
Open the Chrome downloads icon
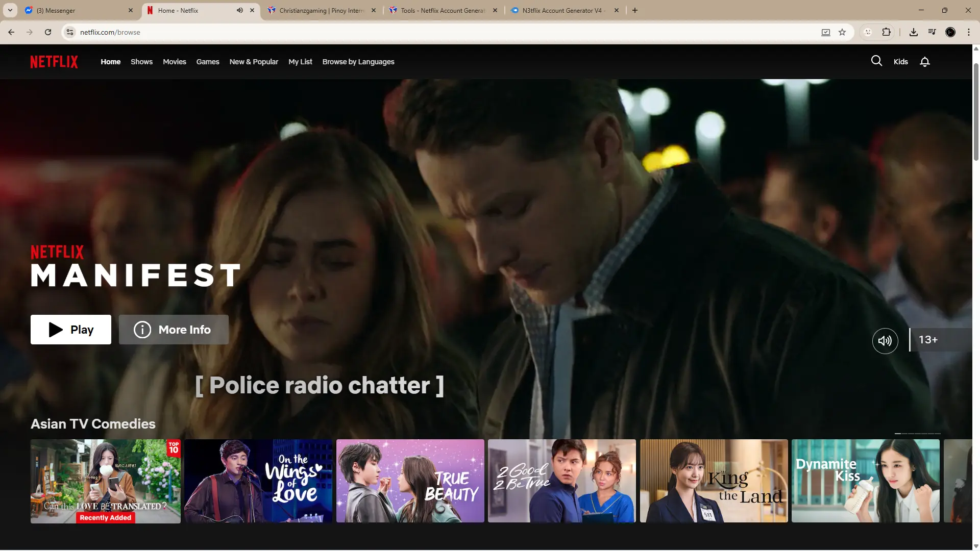click(914, 32)
